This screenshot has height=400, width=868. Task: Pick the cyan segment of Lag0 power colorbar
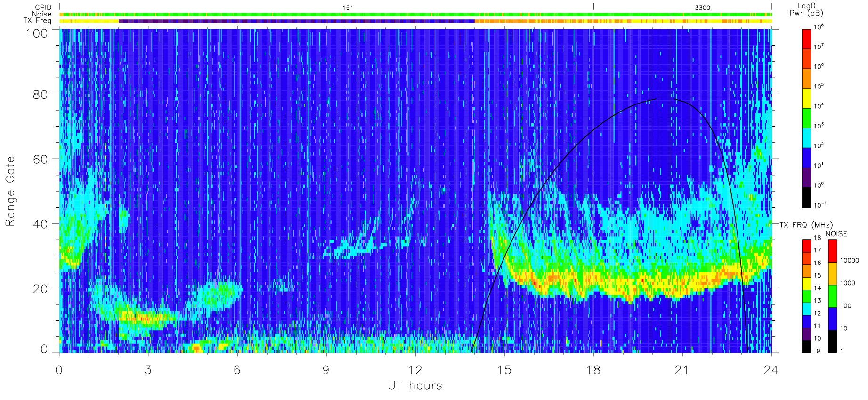click(806, 138)
